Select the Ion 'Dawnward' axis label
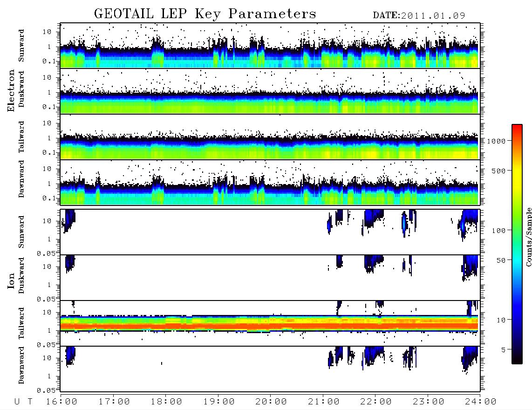The height and width of the screenshot is (410, 532). tap(21, 365)
